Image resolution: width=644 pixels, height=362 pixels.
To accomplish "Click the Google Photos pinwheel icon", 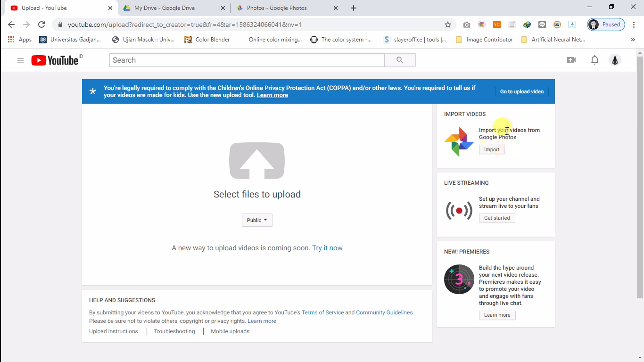I will pos(459,141).
